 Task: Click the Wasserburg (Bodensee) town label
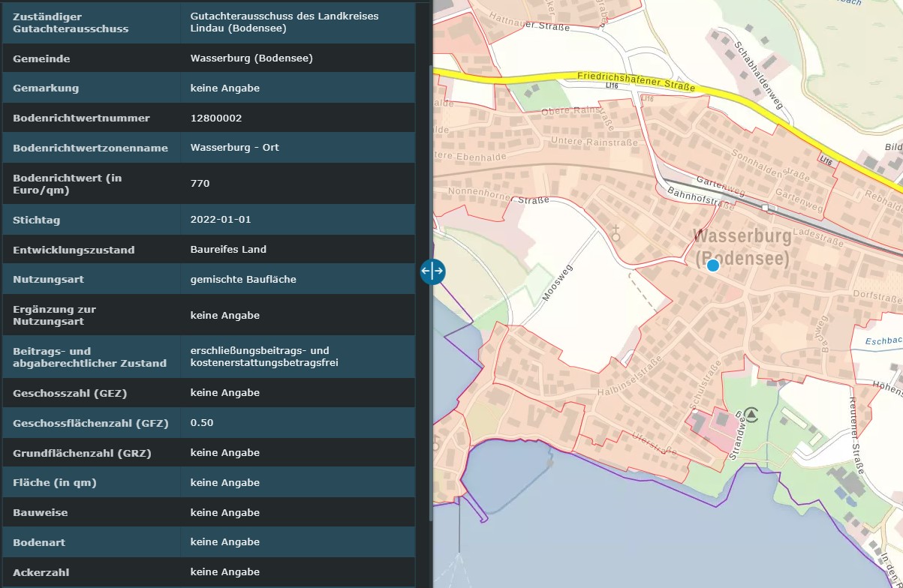[742, 247]
